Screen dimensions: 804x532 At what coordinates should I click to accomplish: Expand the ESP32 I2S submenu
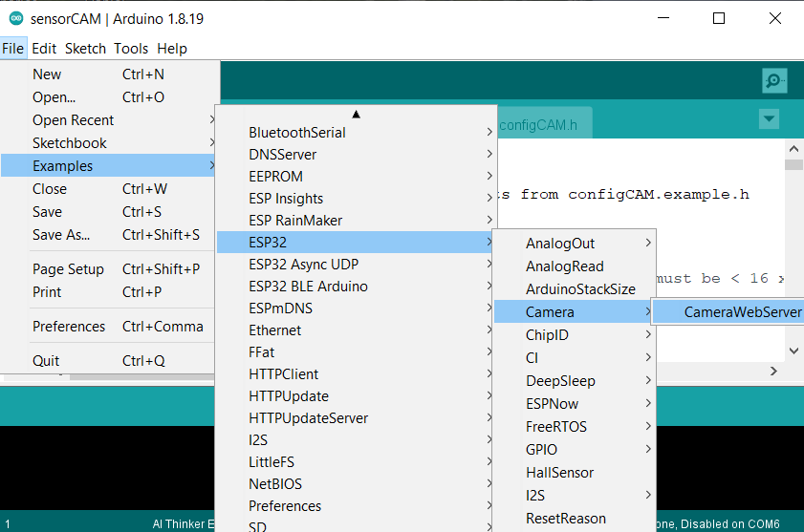click(x=575, y=496)
